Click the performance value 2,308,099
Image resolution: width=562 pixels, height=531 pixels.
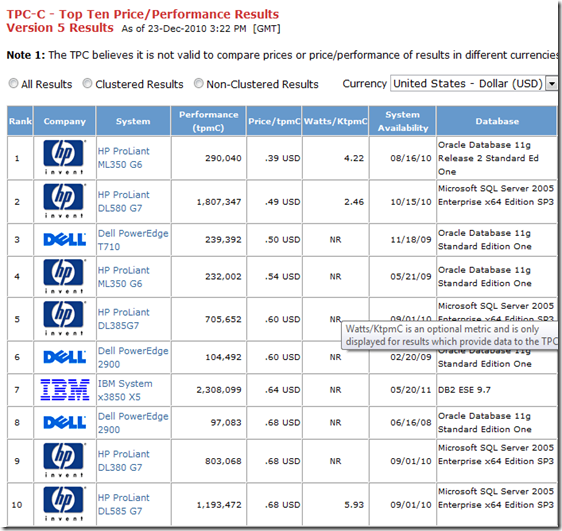[219, 390]
